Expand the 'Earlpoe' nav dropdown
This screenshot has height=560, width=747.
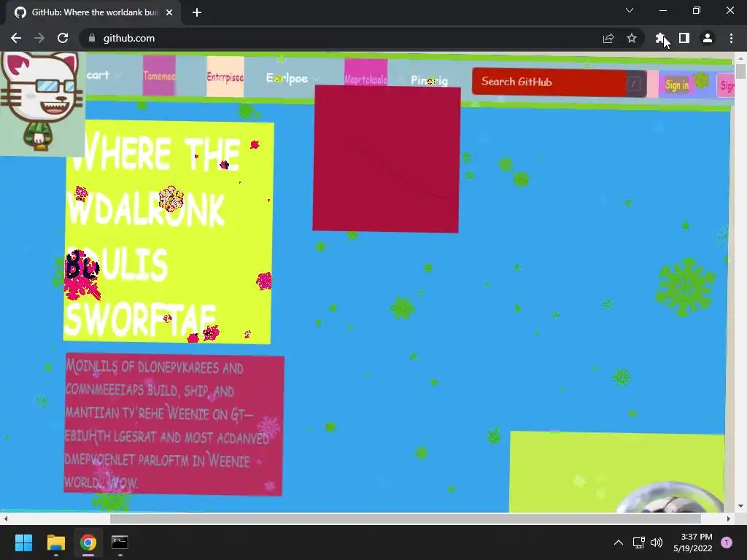292,79
